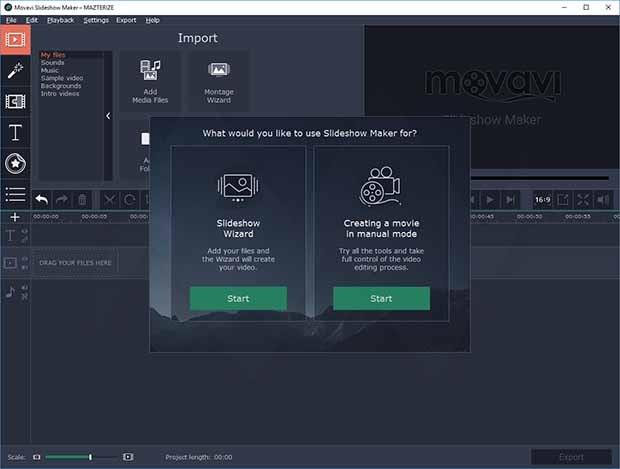
Task: Open the Transitions tab in sidebar
Action: pyautogui.click(x=15, y=102)
